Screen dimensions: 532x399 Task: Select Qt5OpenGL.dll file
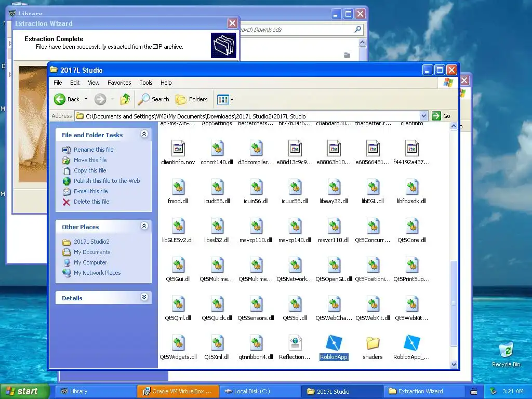point(334,265)
